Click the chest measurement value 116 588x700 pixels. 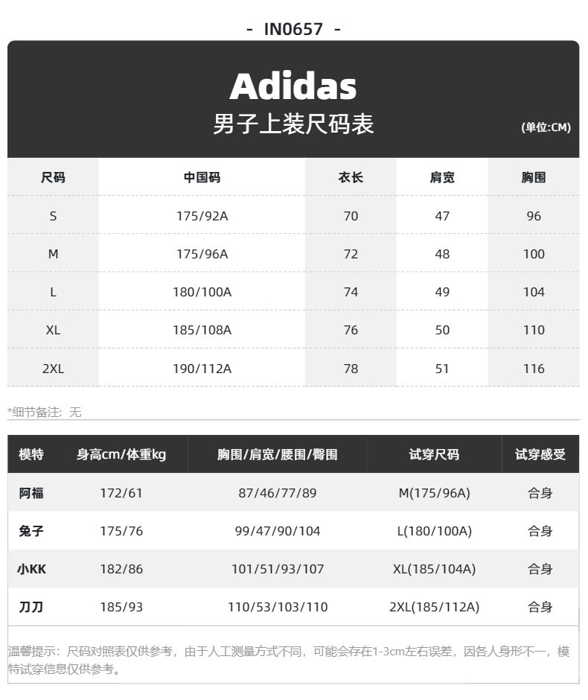[534, 369]
